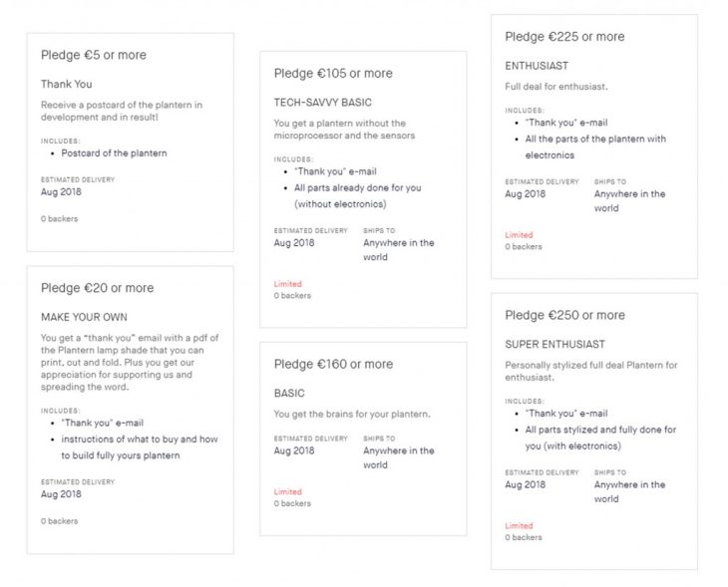This screenshot has width=728, height=587.
Task: Click the Postcard of the plantern item
Action: tap(114, 153)
